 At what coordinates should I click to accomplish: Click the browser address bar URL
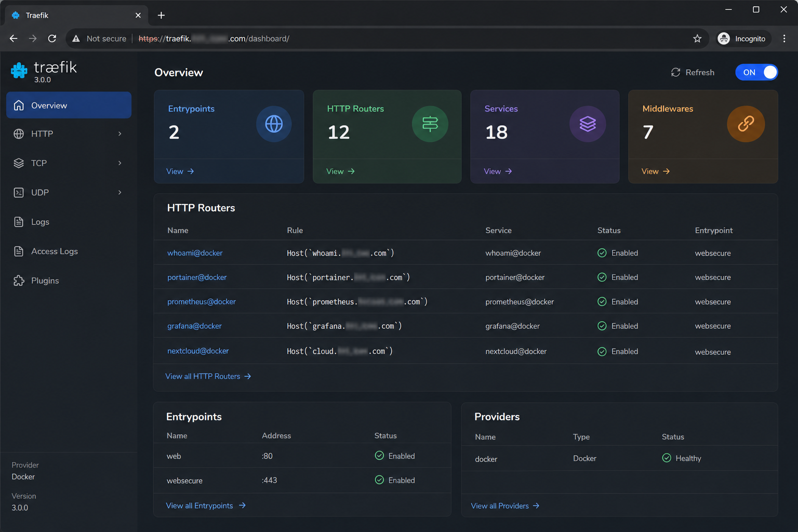214,38
